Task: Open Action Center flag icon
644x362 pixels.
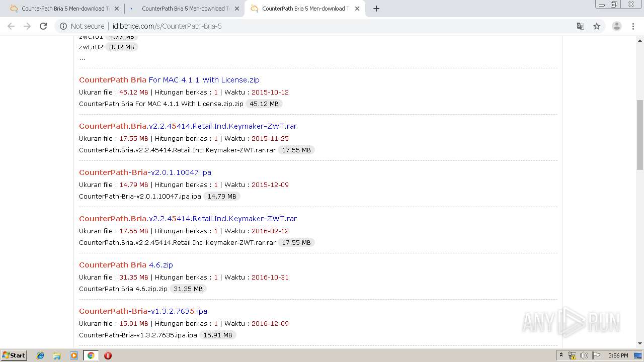Action: pyautogui.click(x=596, y=355)
